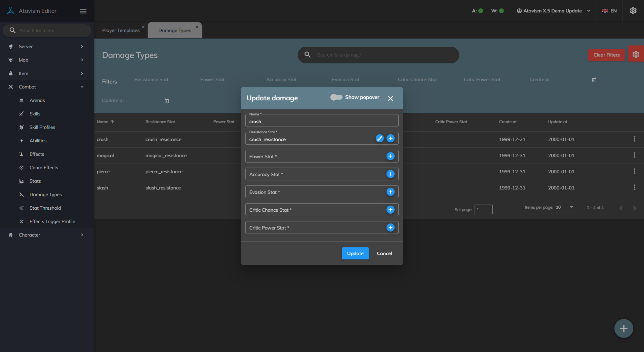Click the red settings gear beside Clear Filters
Image resolution: width=644 pixels, height=352 pixels.
636,55
